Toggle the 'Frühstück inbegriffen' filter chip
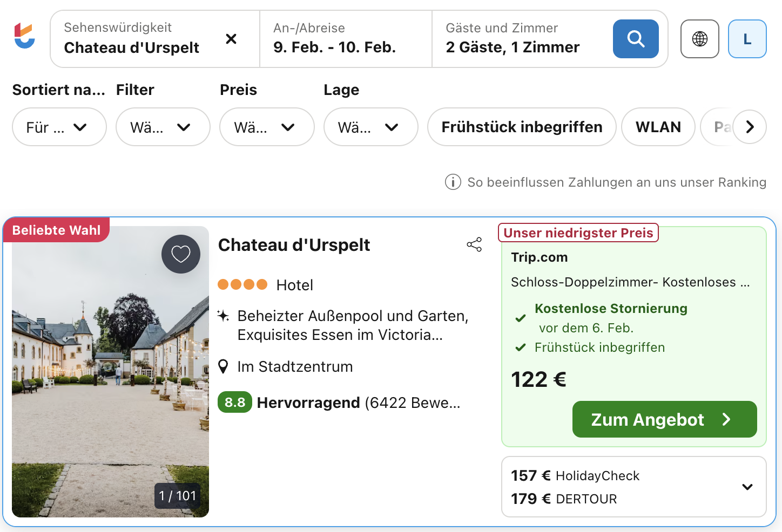Screen dimensions: 782x532 point(521,127)
